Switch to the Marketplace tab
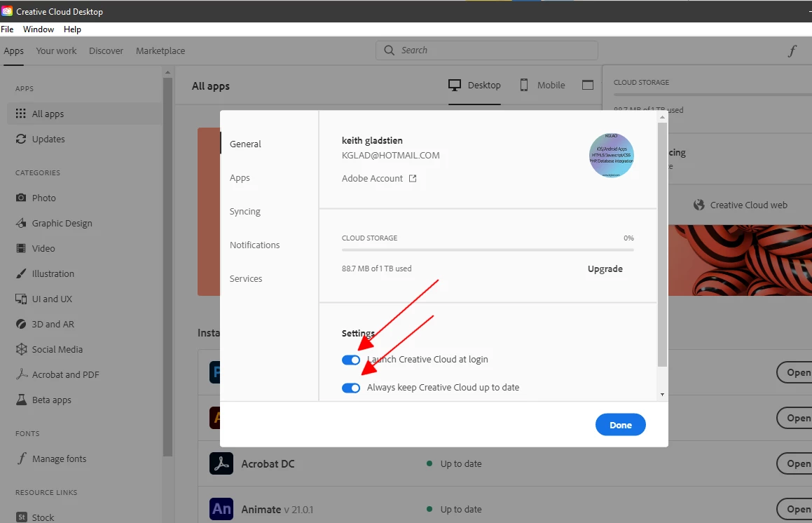Screen dimensions: 812x523 [160, 50]
